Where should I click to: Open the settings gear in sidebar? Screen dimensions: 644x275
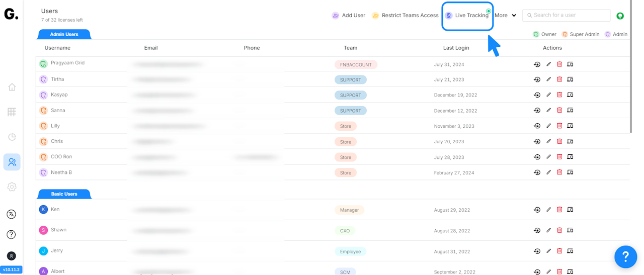[12, 187]
